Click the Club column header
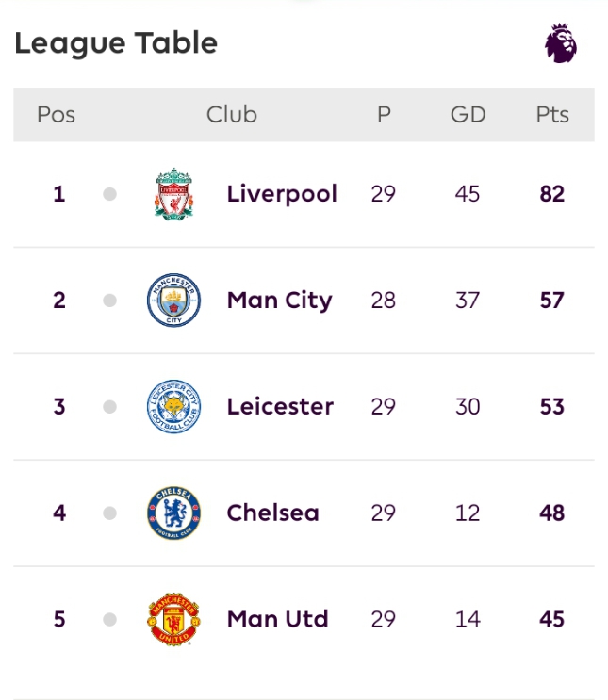This screenshot has width=608, height=700. (232, 115)
